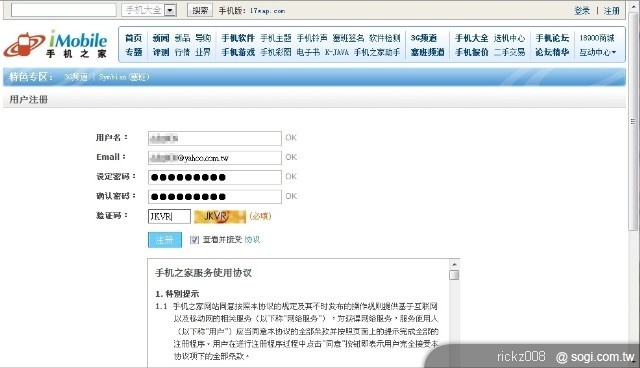The height and width of the screenshot is (368, 640).
Task: Focus the 验证码 input field
Action: [169, 216]
